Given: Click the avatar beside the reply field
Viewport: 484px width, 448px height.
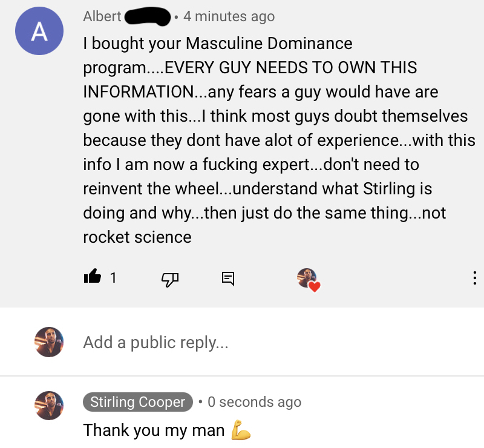Looking at the screenshot, I should click(x=49, y=343).
